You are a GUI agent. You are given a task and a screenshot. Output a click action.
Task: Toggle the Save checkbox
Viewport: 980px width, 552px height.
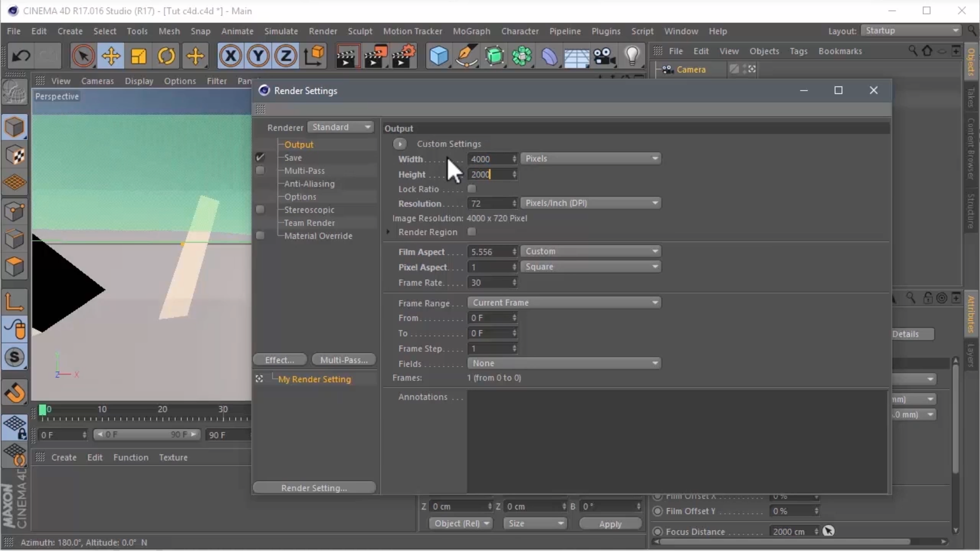[x=260, y=157]
